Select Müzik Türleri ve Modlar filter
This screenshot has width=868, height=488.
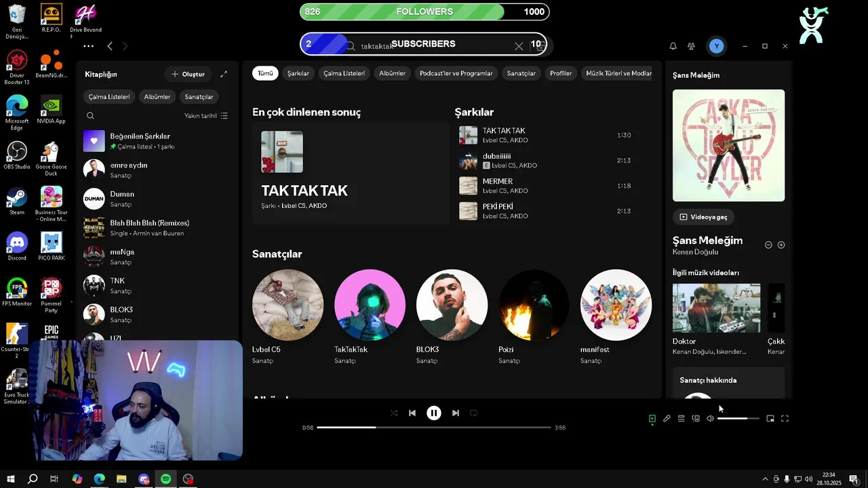(618, 73)
